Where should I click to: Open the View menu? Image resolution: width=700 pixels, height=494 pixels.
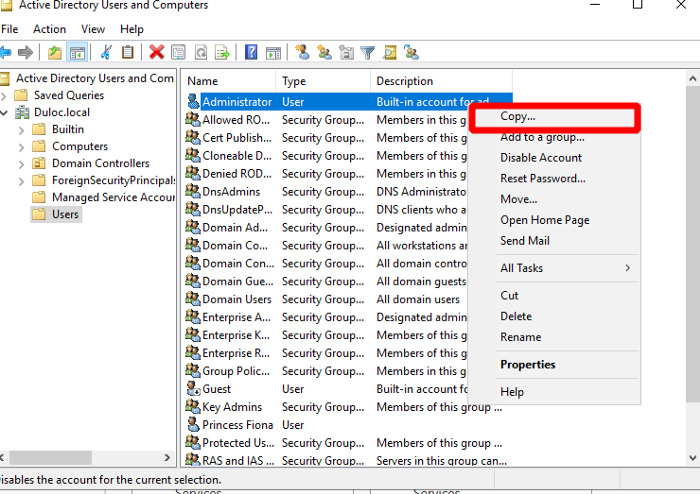coord(93,29)
